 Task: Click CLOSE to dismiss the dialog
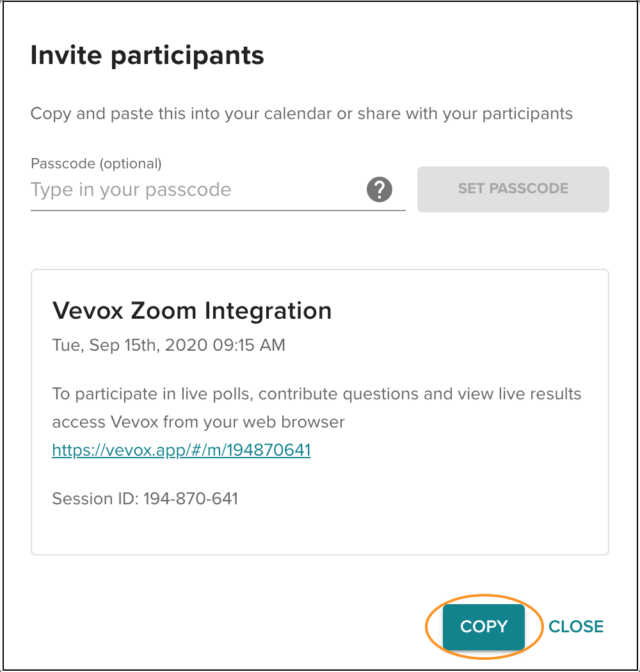[x=575, y=627]
